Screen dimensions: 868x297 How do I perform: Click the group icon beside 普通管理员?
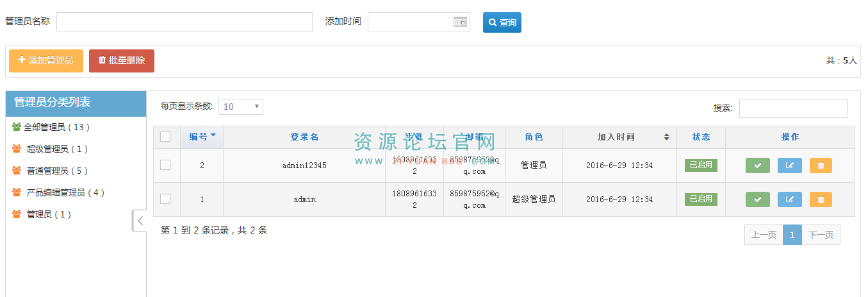[17, 171]
